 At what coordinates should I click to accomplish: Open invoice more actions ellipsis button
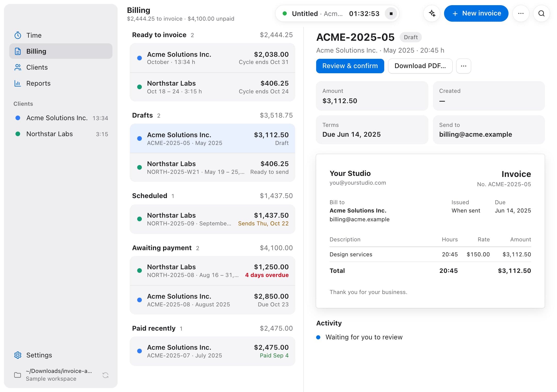463,66
